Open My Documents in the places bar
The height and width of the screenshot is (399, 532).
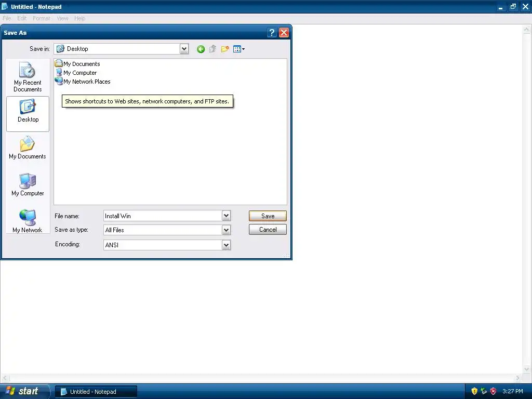[28, 148]
